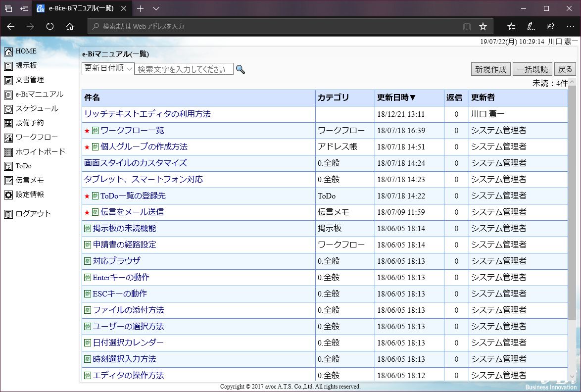The image size is (581, 392).
Task: Open the 設定情報 gear icon
Action: tap(8, 195)
